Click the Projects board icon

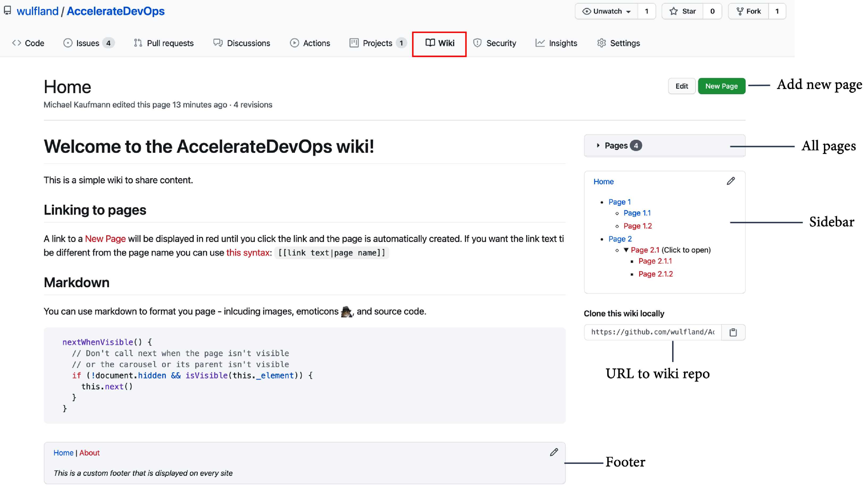pos(354,43)
